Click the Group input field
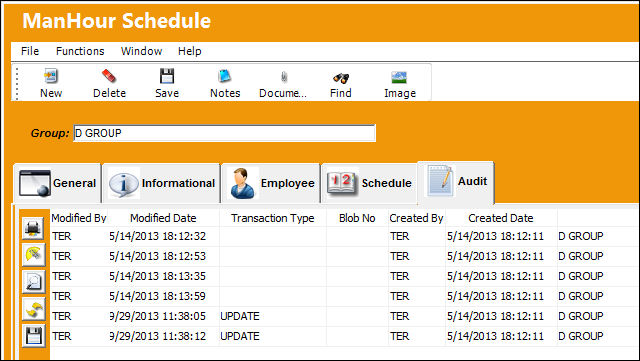 [x=224, y=133]
